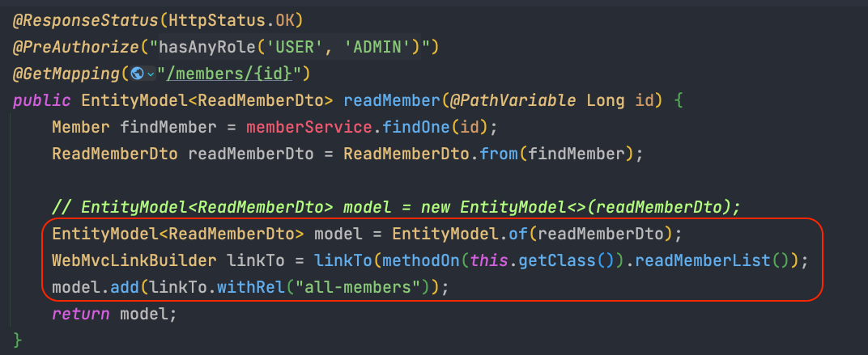This screenshot has width=868, height=355.
Task: Click the WebMvcLinkBuilder type name
Action: 134,260
